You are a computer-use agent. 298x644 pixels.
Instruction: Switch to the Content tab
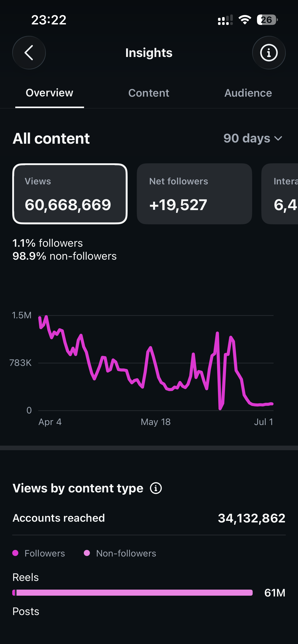click(149, 93)
